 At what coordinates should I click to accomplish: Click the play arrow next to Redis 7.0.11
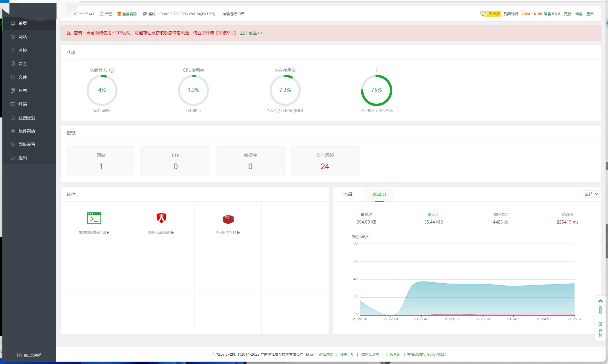pyautogui.click(x=239, y=233)
